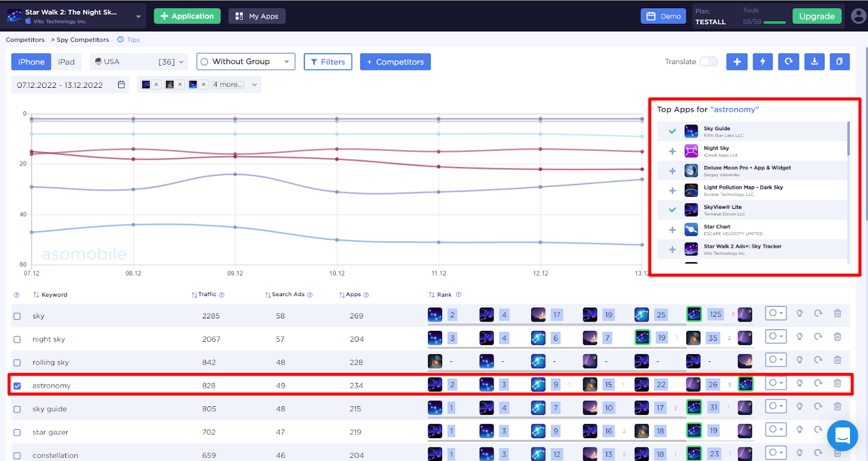Screen dimensions: 868x461
Task: Switch to the iPad tab
Action: (66, 62)
